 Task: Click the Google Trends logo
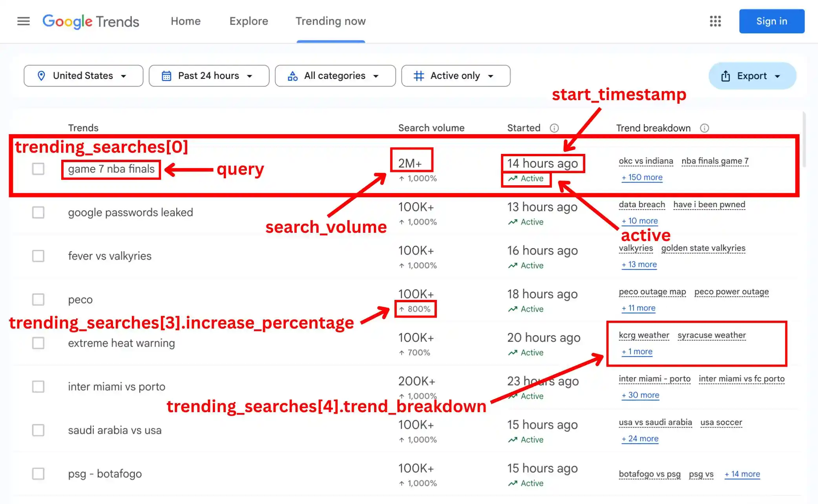(91, 22)
